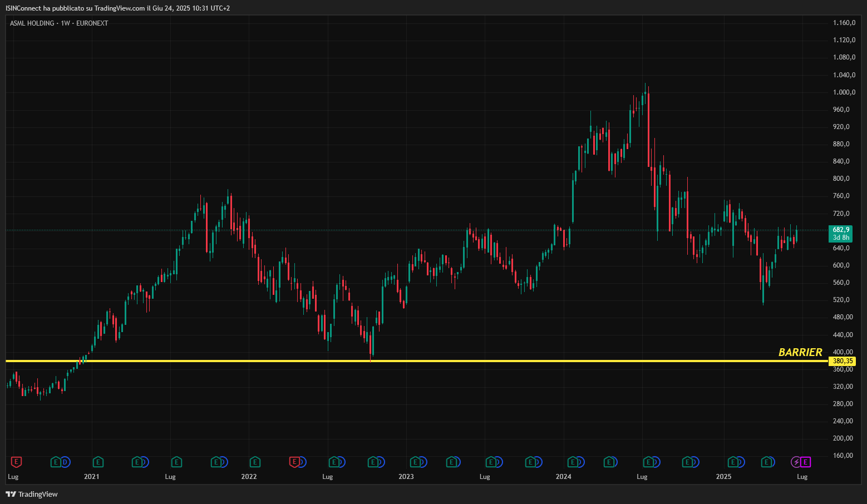Click the 2021 time axis label
Image resolution: width=867 pixels, height=504 pixels.
click(92, 477)
